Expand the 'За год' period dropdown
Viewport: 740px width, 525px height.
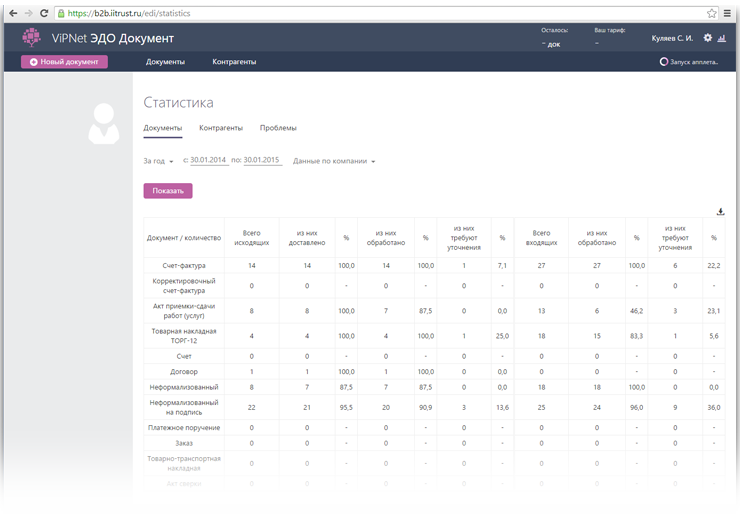click(158, 161)
